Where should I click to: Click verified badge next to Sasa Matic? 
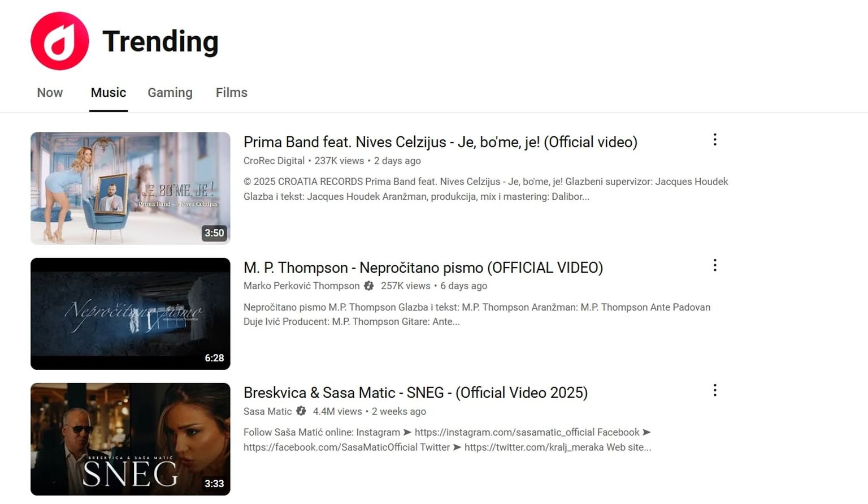tap(301, 411)
